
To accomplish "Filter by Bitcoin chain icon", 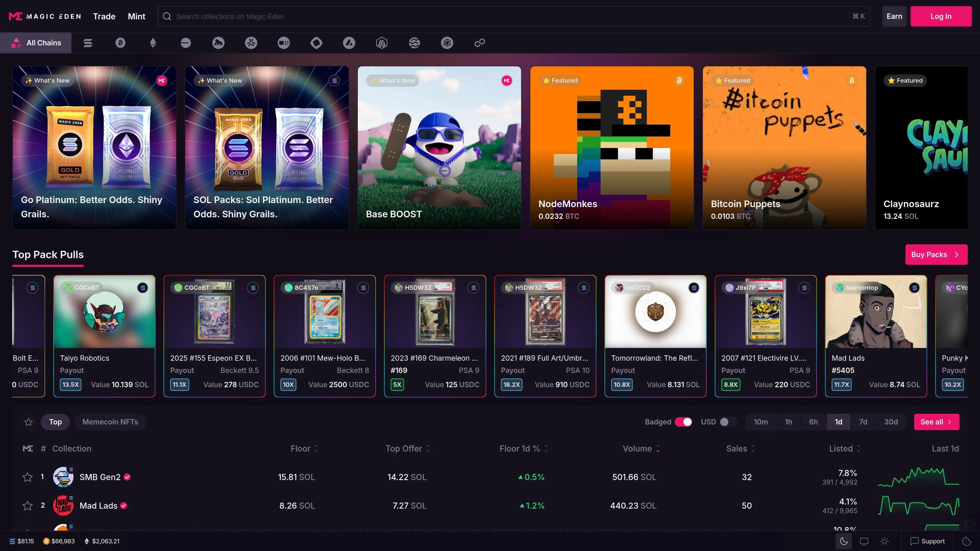I will (x=121, y=43).
